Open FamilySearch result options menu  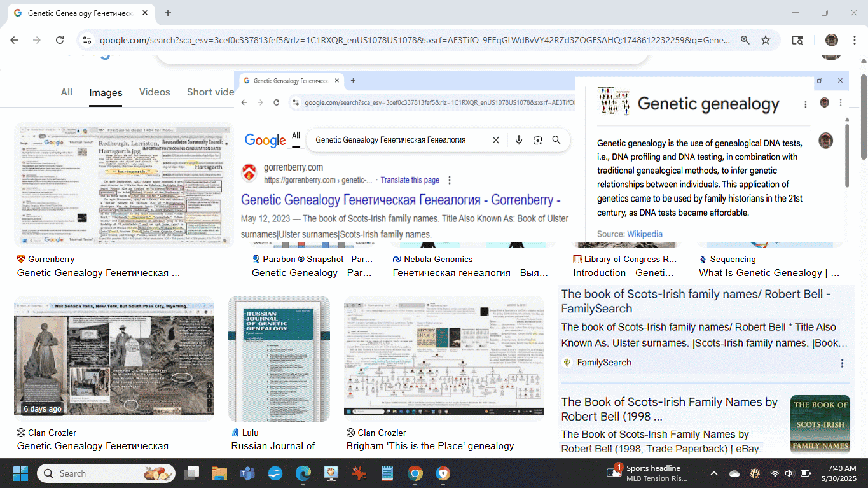click(x=842, y=363)
